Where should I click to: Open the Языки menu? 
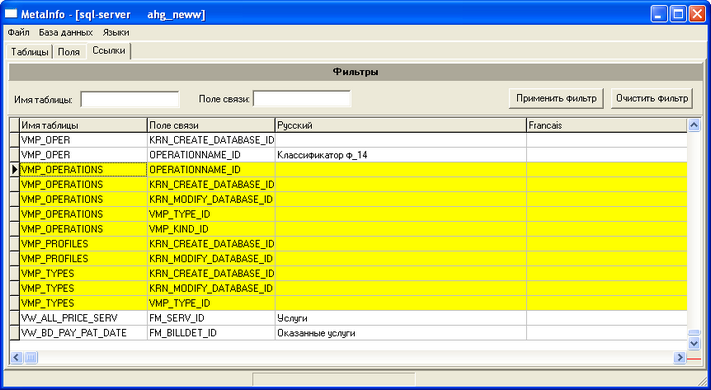click(116, 33)
